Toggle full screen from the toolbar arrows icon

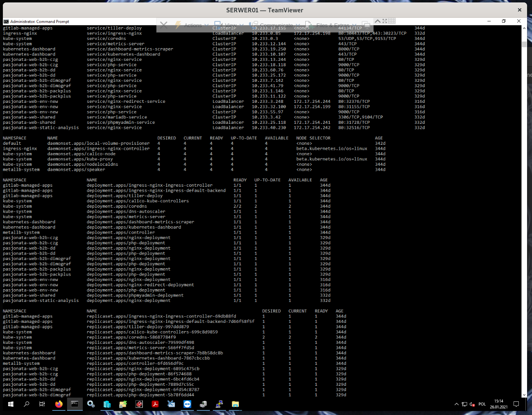click(x=385, y=21)
